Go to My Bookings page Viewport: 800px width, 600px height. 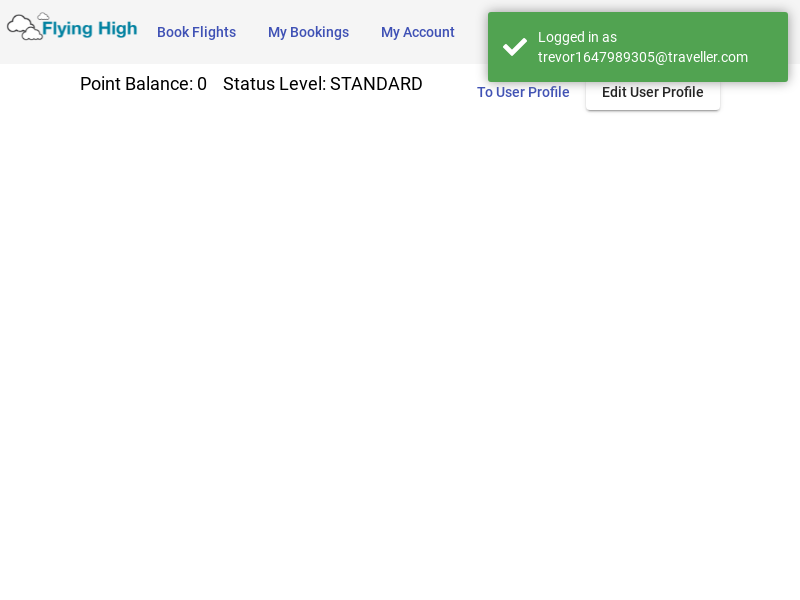point(308,32)
